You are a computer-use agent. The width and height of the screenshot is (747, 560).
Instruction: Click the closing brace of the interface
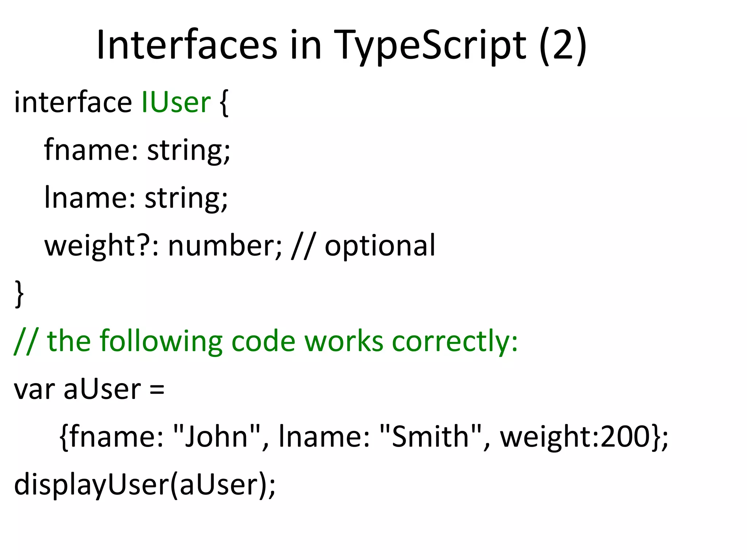coord(19,294)
